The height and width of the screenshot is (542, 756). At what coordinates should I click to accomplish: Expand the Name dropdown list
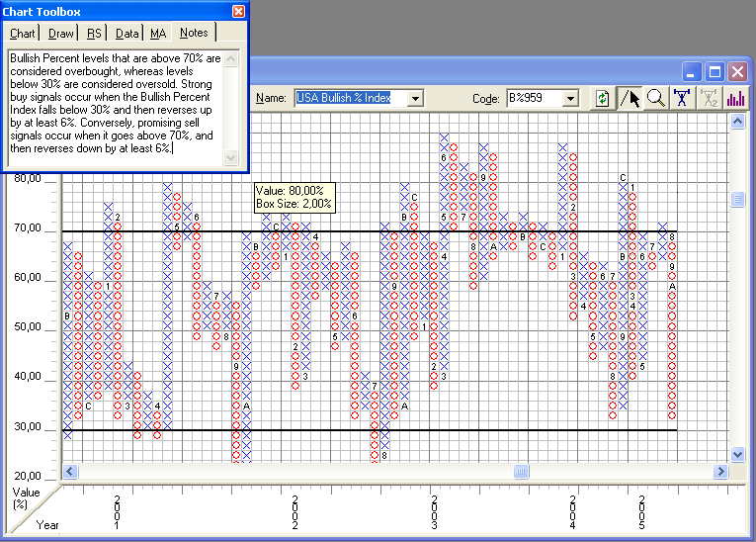415,98
